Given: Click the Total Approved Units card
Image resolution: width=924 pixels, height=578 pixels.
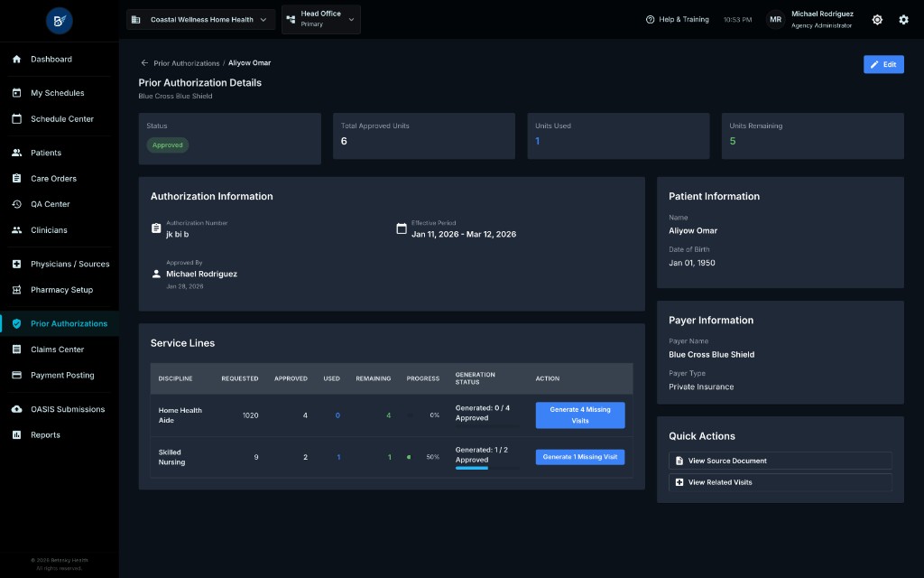Looking at the screenshot, I should (x=424, y=136).
